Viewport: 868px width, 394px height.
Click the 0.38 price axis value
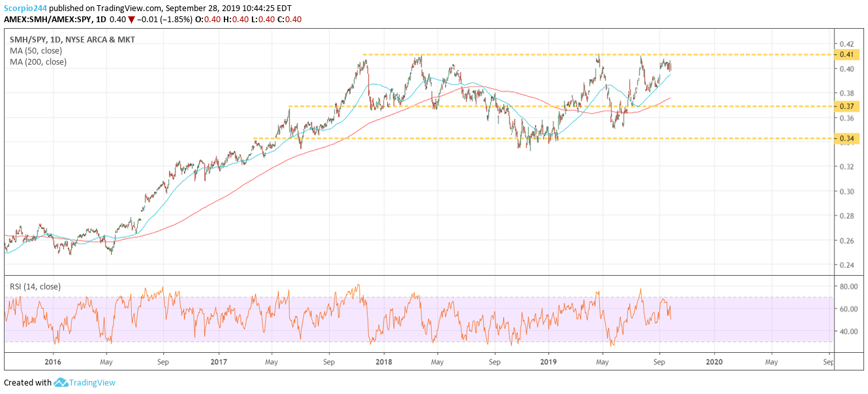848,93
